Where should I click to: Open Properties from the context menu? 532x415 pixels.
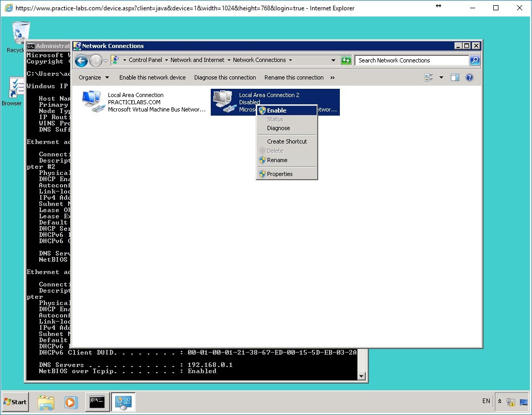pyautogui.click(x=278, y=174)
